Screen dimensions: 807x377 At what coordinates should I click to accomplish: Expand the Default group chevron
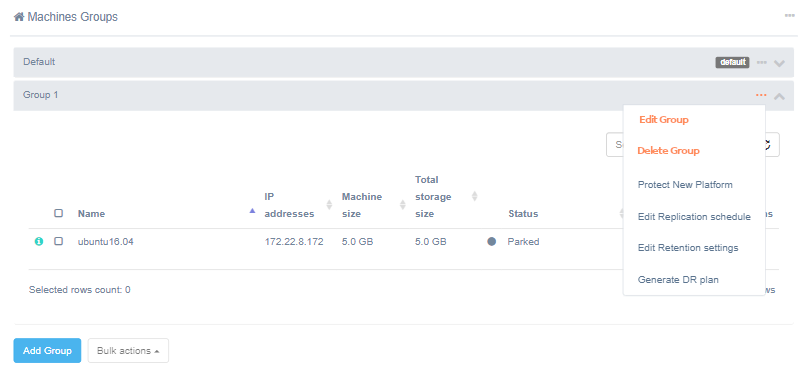point(779,63)
